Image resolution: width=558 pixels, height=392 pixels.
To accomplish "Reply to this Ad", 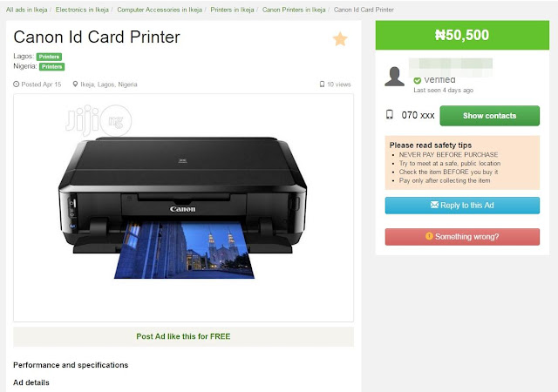I will 462,206.
